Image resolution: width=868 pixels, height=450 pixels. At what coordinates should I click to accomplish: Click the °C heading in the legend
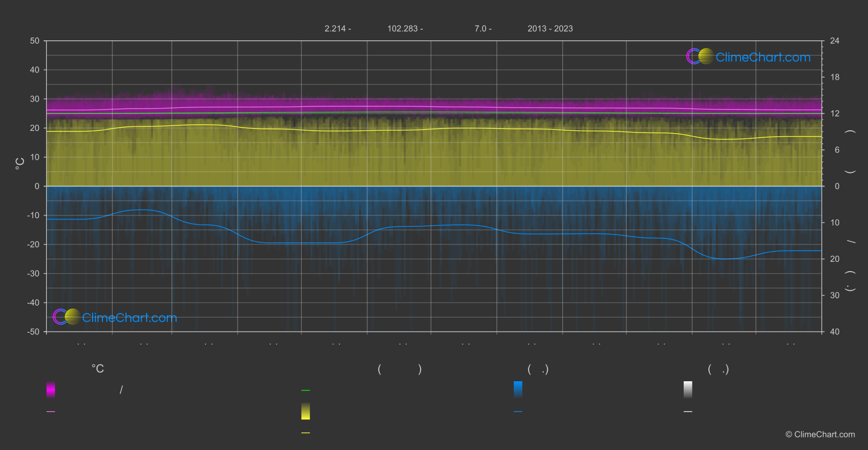98,369
